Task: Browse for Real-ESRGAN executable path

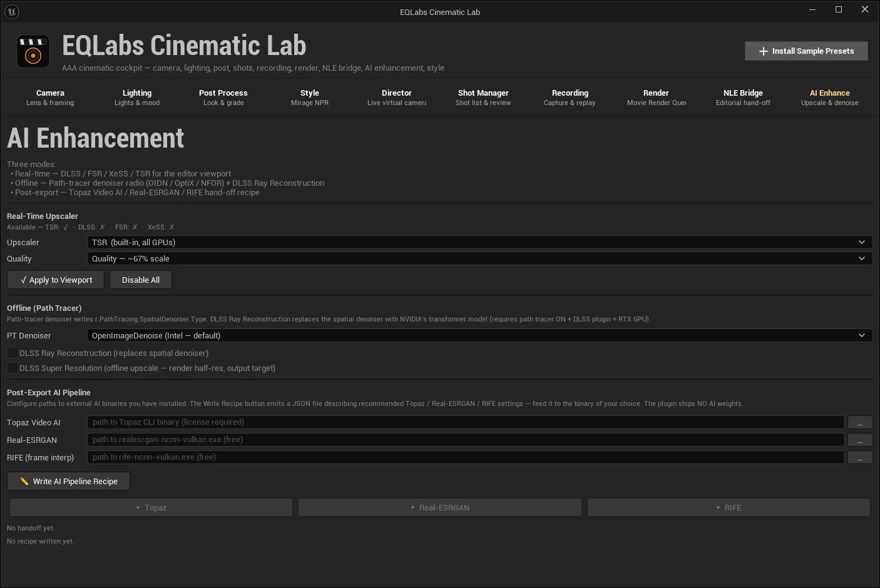Action: point(860,440)
